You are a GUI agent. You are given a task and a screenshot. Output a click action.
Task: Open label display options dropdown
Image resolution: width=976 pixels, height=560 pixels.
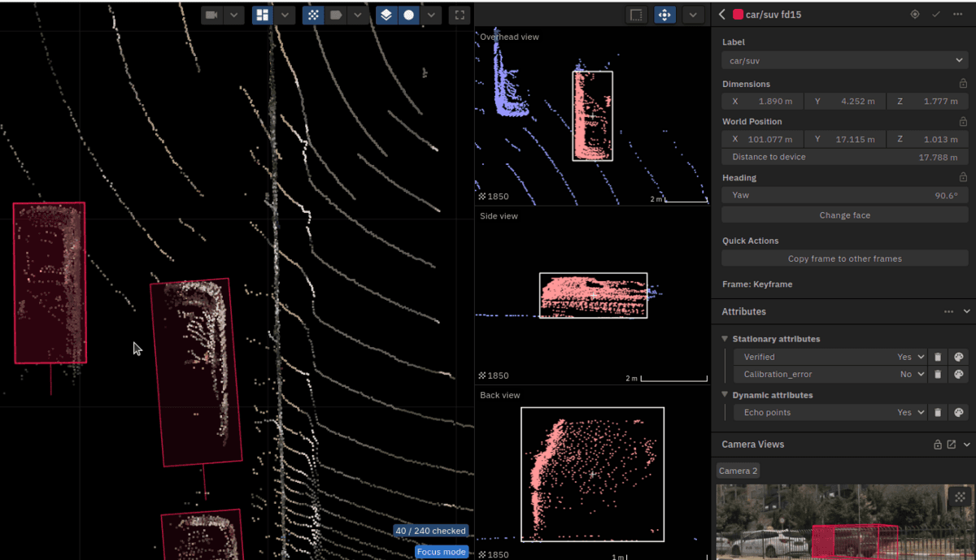(357, 15)
